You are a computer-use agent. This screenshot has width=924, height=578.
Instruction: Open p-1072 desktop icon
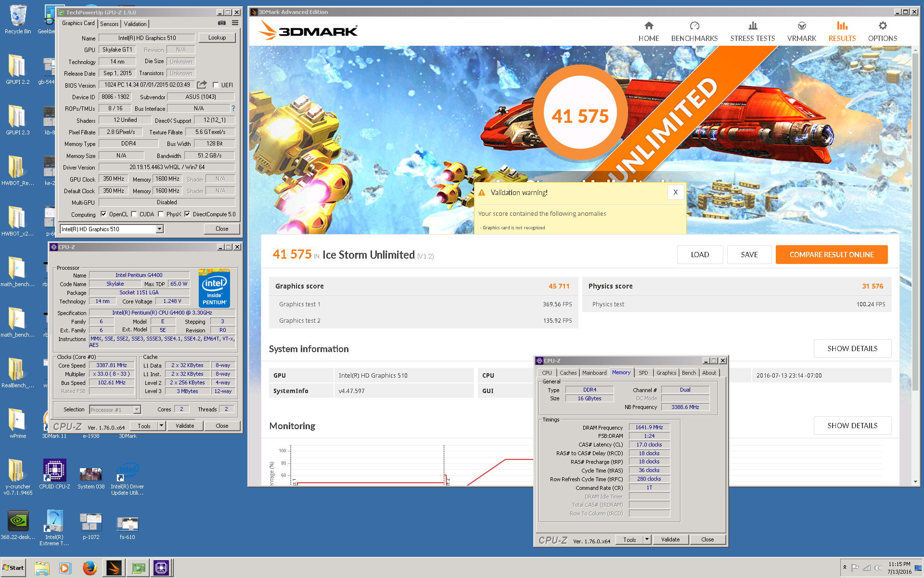click(91, 526)
